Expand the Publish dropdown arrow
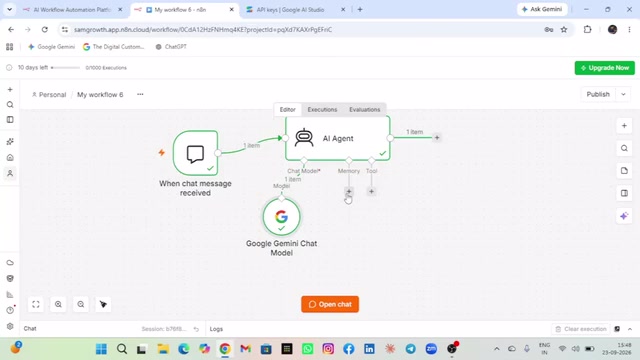640x360 pixels. coord(623,94)
